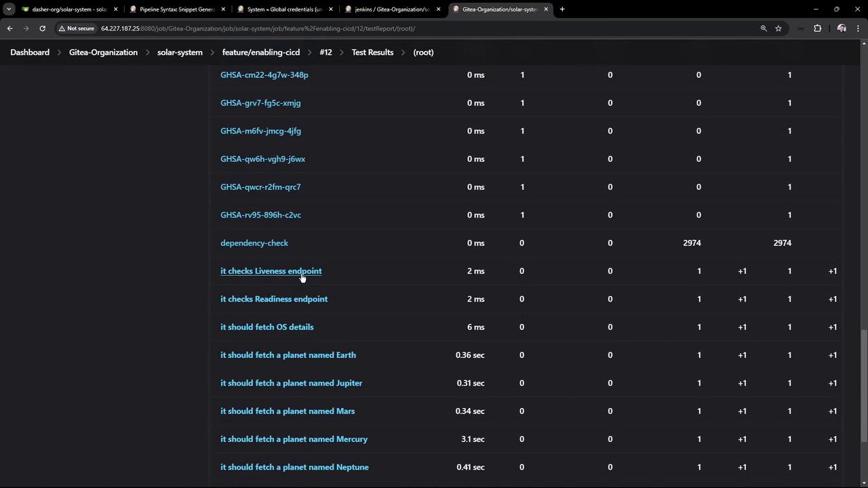The height and width of the screenshot is (488, 868).
Task: Close the System Global credentials tab
Action: [x=331, y=9]
